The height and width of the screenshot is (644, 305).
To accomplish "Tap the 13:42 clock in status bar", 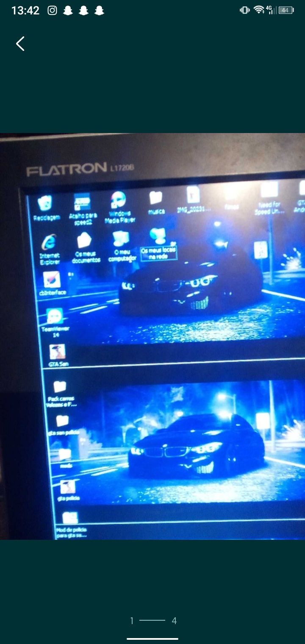I will (x=25, y=11).
